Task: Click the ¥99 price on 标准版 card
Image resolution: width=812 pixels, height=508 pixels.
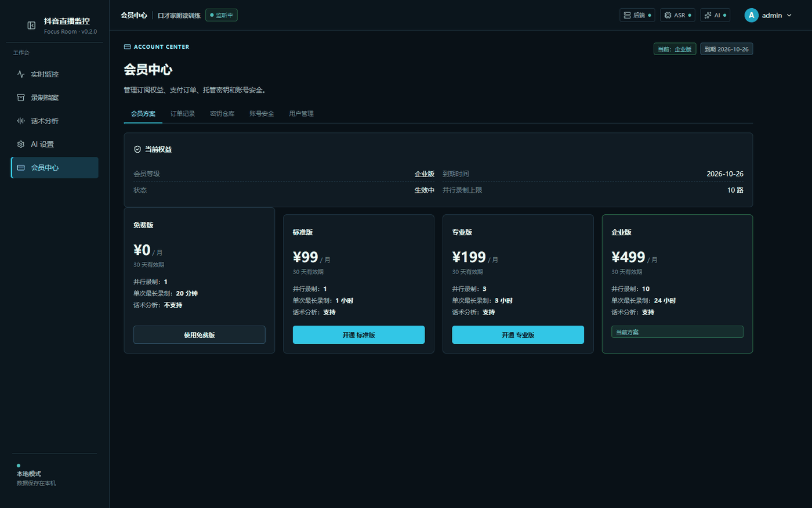Action: [x=306, y=257]
